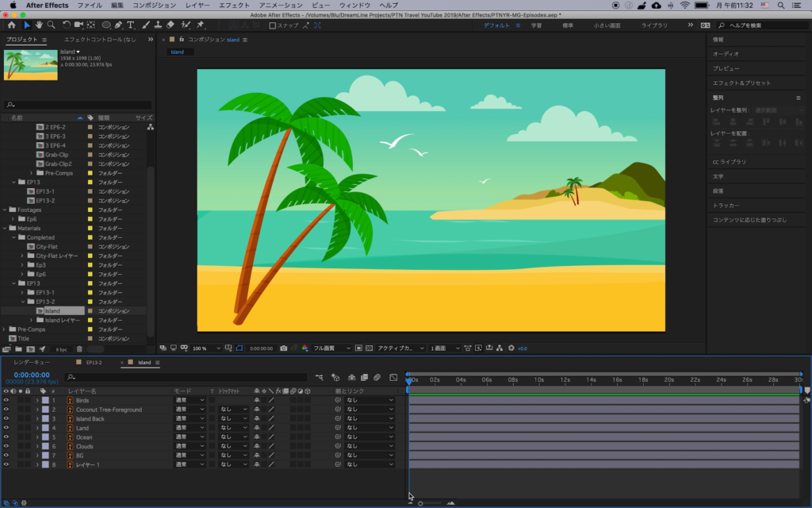Choose the Eraser tool

pos(171,25)
